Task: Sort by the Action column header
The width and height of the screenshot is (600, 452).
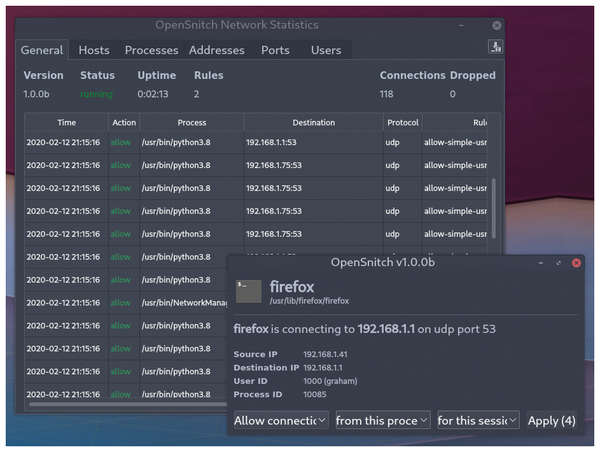Action: click(124, 122)
